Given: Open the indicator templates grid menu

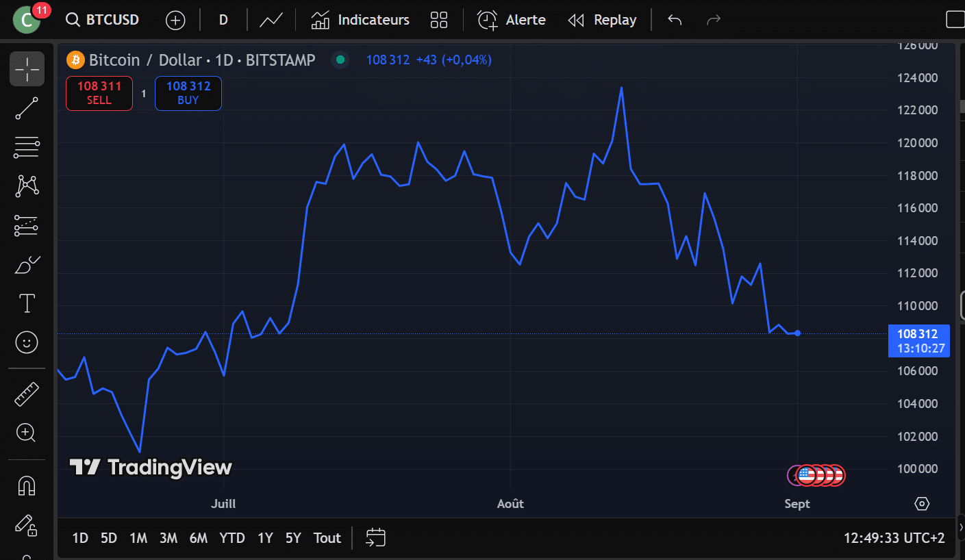Looking at the screenshot, I should tap(439, 20).
